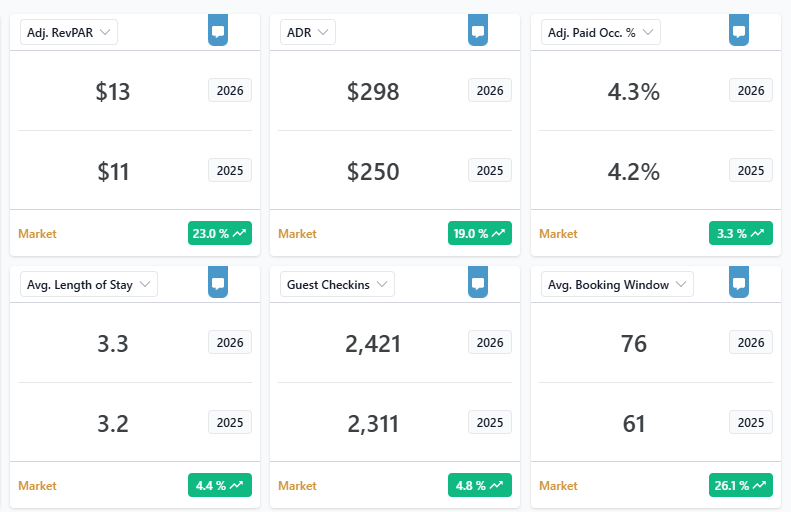Click the 3.3 % percentage text
Image resolution: width=791 pixels, height=512 pixels.
click(731, 234)
